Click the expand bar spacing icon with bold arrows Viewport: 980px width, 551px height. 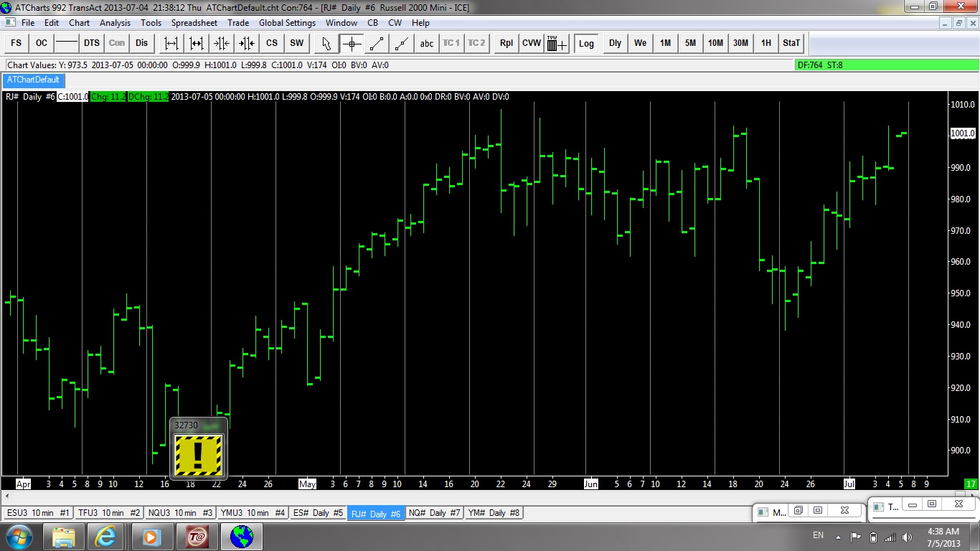click(197, 43)
